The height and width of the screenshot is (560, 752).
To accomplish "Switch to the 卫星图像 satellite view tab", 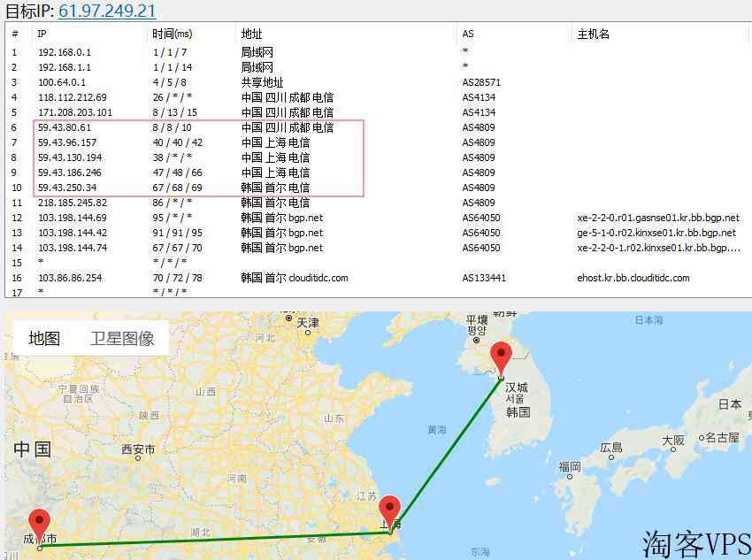I will (x=122, y=339).
